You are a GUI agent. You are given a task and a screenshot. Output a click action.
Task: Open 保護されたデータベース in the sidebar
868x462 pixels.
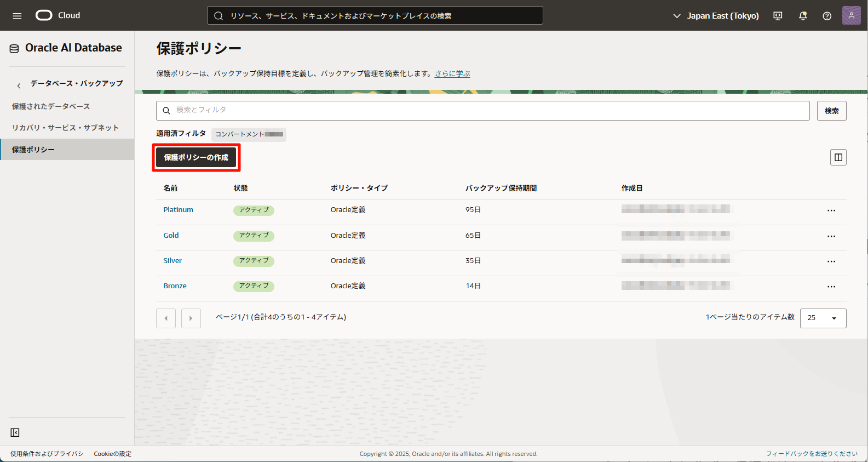coord(51,106)
